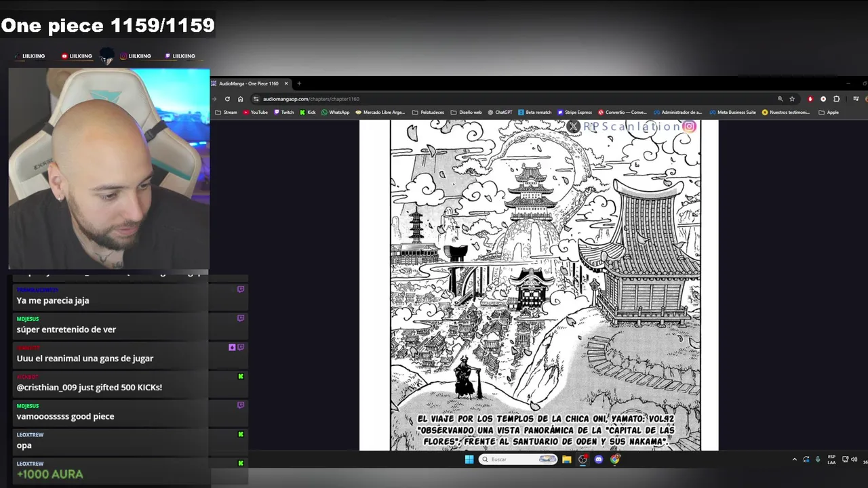Open zoom magnifier icon in address bar
This screenshot has height=488, width=868.
tap(780, 99)
